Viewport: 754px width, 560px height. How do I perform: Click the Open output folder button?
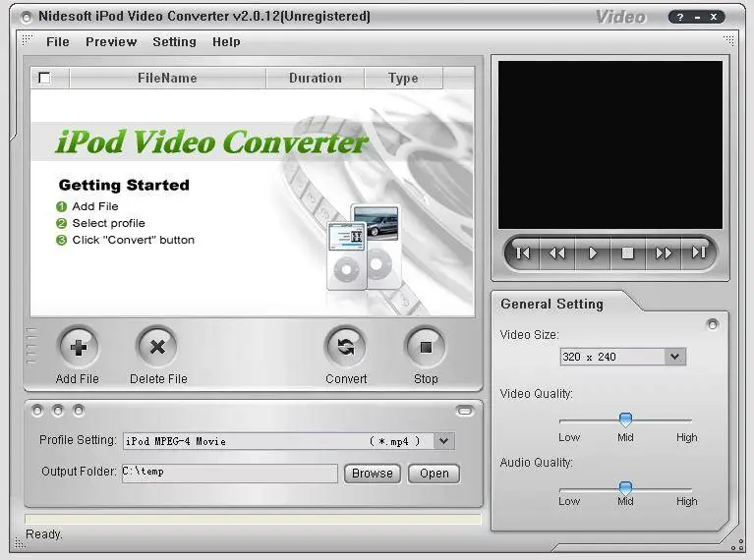click(x=434, y=474)
